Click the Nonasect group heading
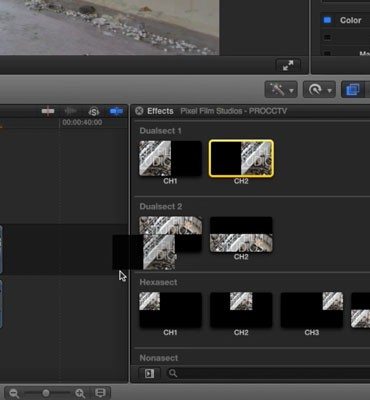Viewport: 370px width, 400px height. [x=159, y=358]
